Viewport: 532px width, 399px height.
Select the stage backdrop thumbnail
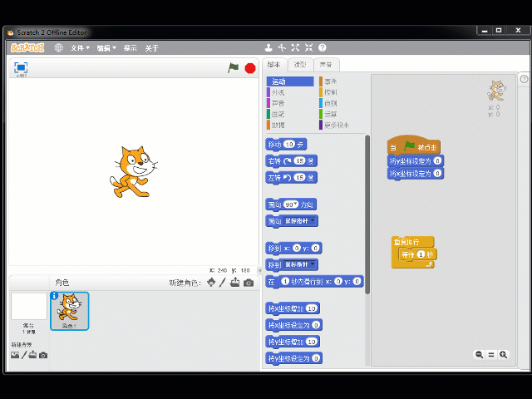point(29,307)
